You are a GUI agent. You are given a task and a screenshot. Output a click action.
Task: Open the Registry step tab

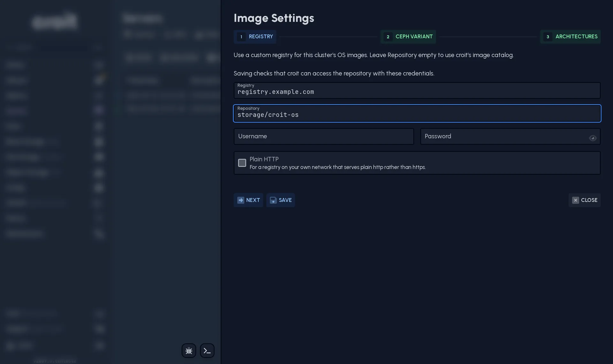click(255, 37)
